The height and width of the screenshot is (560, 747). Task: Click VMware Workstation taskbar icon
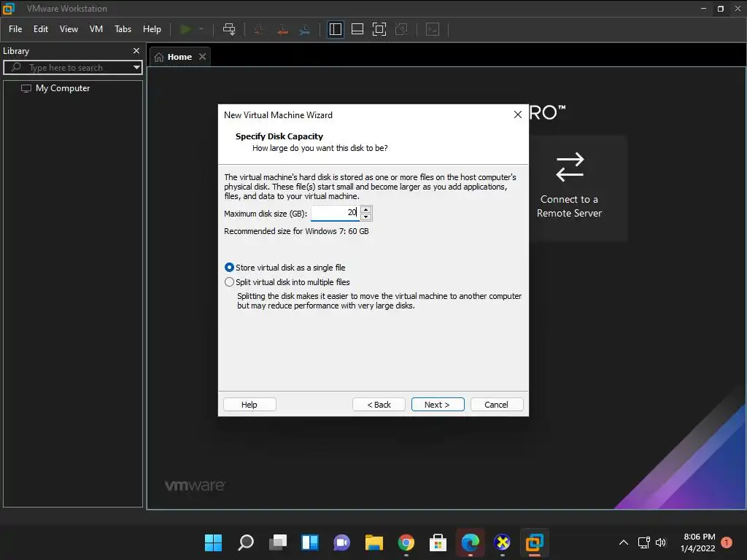534,542
